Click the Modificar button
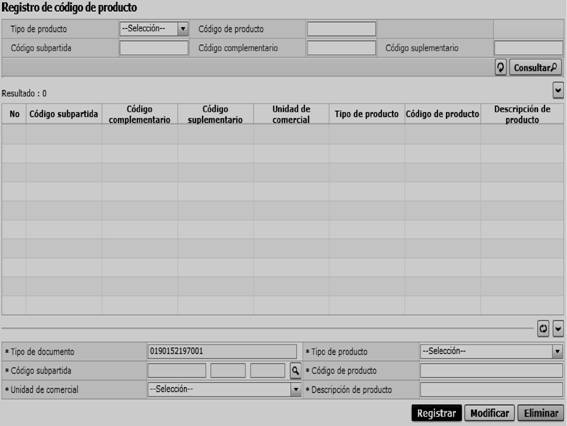The height and width of the screenshot is (426, 567). point(489,413)
